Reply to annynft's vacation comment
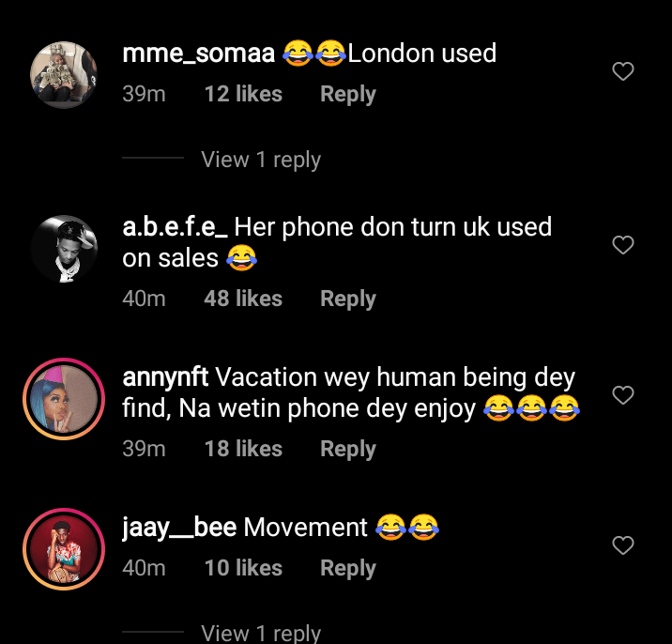The image size is (672, 644). [347, 449]
